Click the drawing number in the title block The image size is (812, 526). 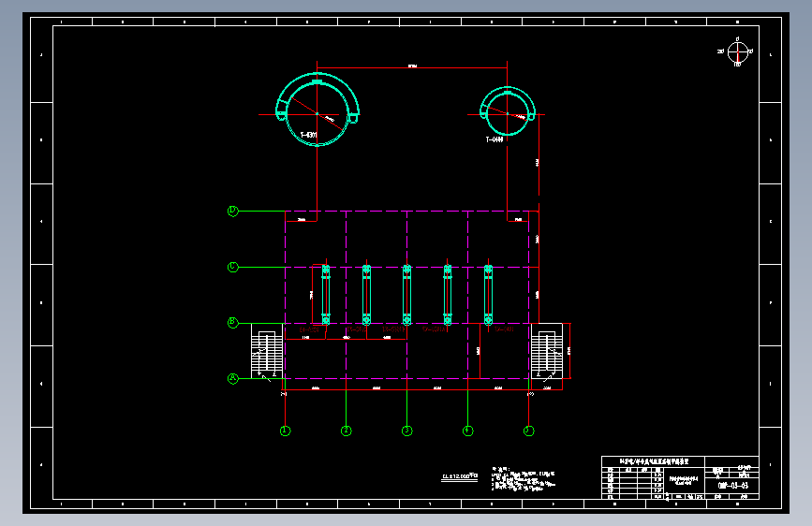tap(732, 486)
